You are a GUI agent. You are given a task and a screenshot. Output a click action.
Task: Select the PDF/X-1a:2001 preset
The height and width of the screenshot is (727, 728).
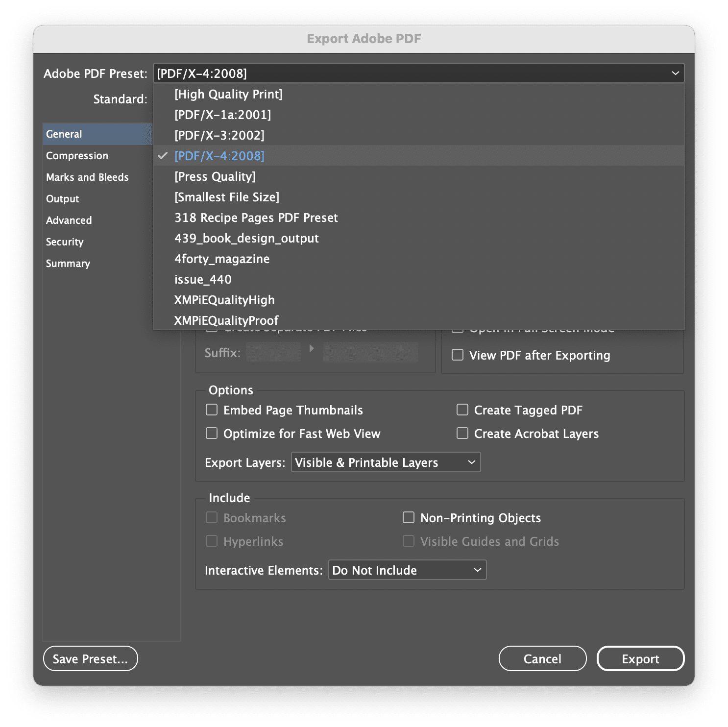tap(418, 115)
